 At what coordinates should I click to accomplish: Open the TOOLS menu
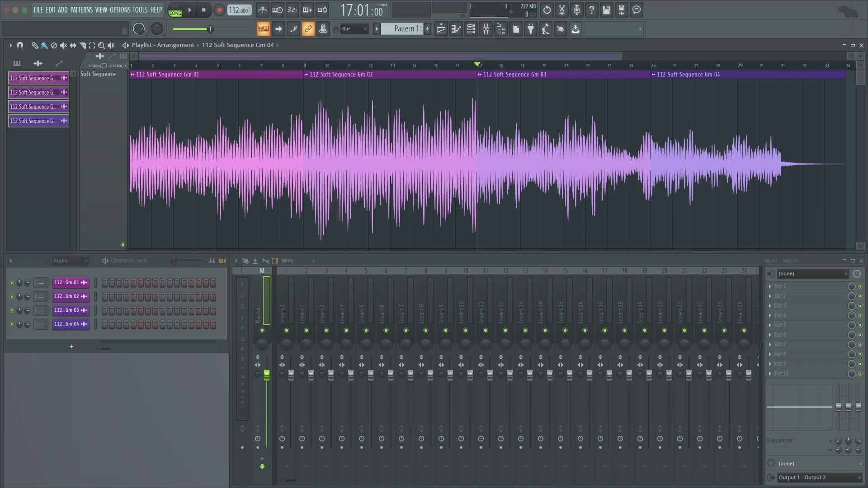140,9
